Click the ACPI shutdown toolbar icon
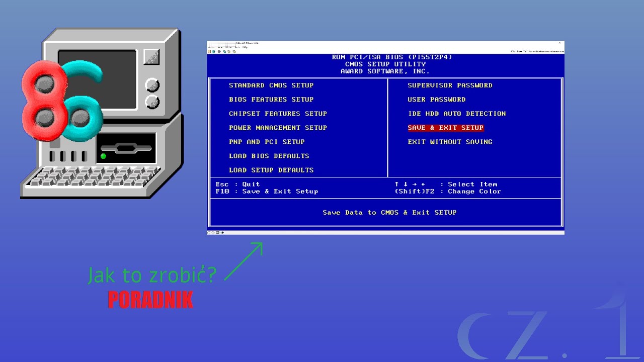Screen dimensions: 644x362 [219, 51]
